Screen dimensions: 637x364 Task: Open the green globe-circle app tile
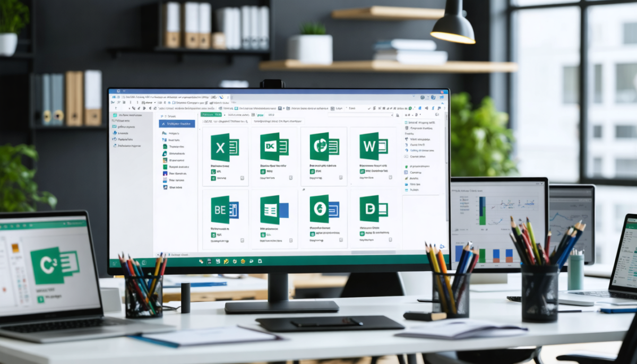(324, 147)
